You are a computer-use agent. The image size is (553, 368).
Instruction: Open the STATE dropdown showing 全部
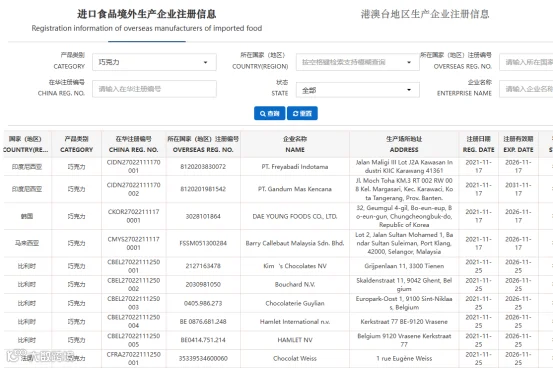click(x=358, y=90)
